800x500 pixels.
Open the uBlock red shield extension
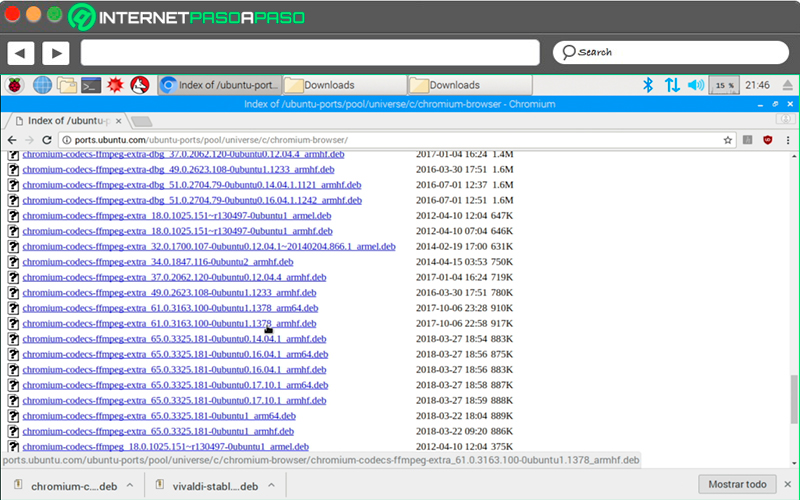(767, 140)
